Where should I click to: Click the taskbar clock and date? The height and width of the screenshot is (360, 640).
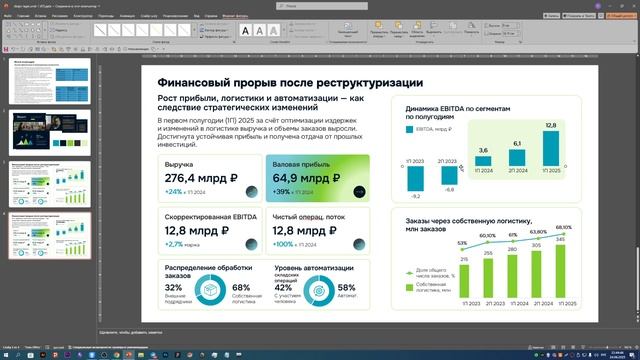pos(617,355)
